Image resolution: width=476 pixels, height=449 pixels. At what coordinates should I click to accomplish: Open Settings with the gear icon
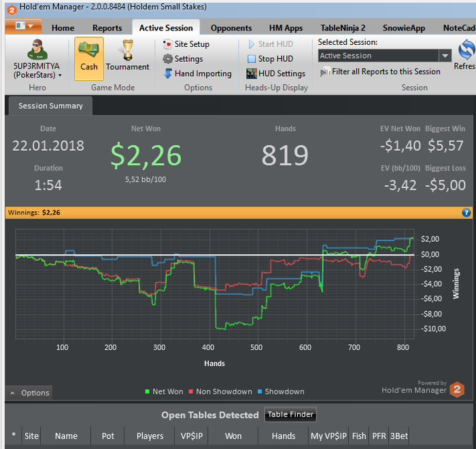tap(183, 59)
